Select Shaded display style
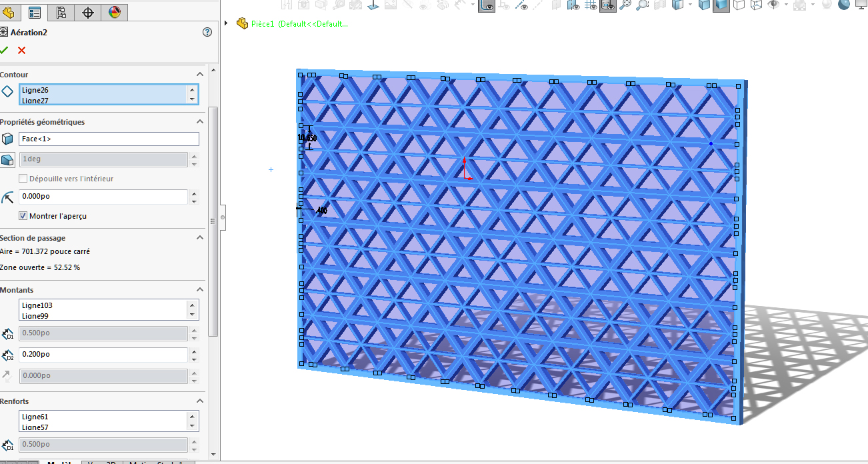 pos(721,5)
